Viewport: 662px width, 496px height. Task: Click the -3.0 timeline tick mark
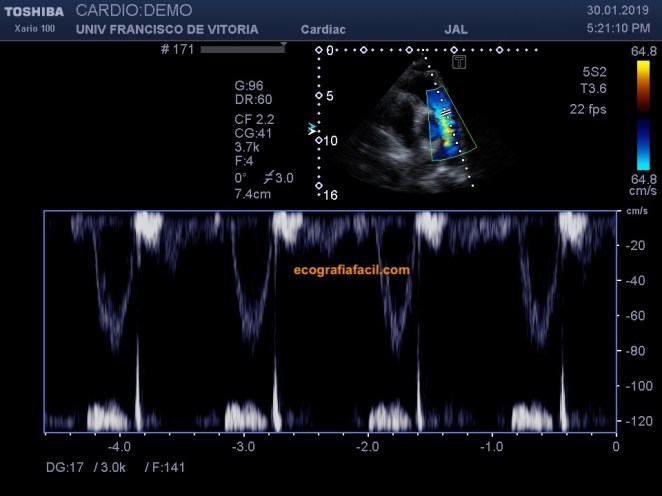pos(243,435)
